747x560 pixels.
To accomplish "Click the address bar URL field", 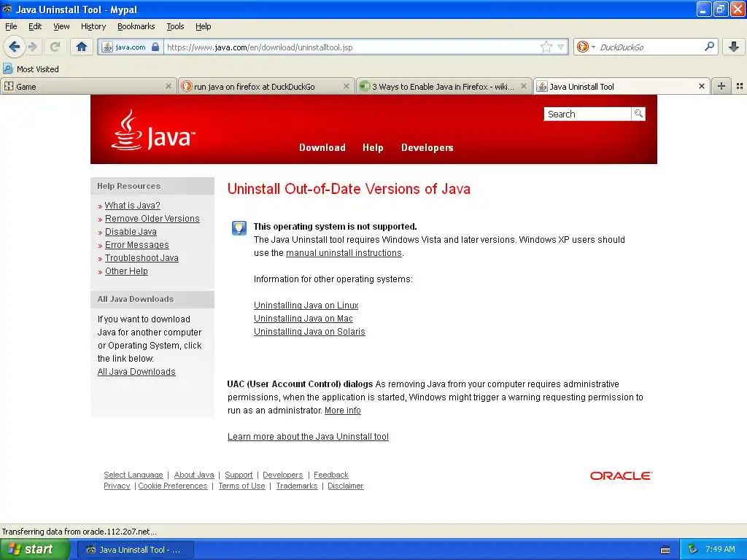I will pos(352,47).
